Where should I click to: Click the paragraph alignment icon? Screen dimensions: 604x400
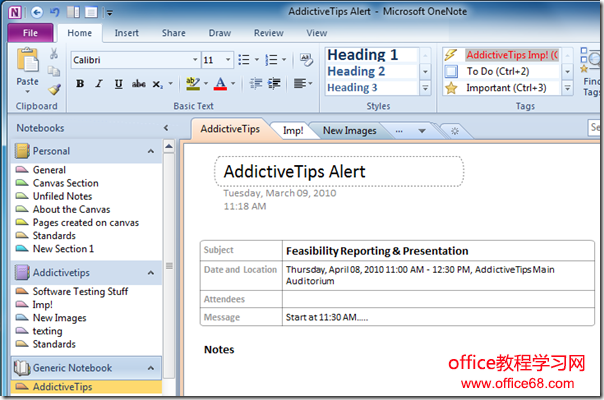(301, 83)
